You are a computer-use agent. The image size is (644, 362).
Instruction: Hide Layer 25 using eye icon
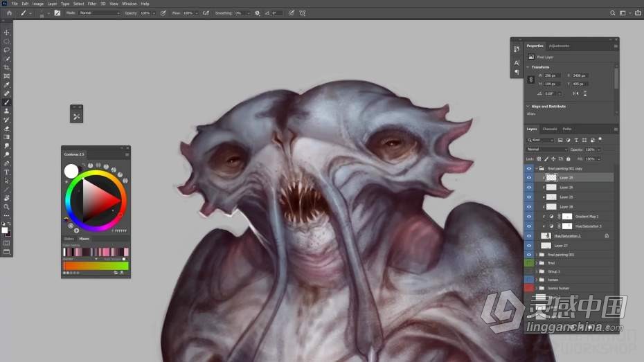(529, 197)
